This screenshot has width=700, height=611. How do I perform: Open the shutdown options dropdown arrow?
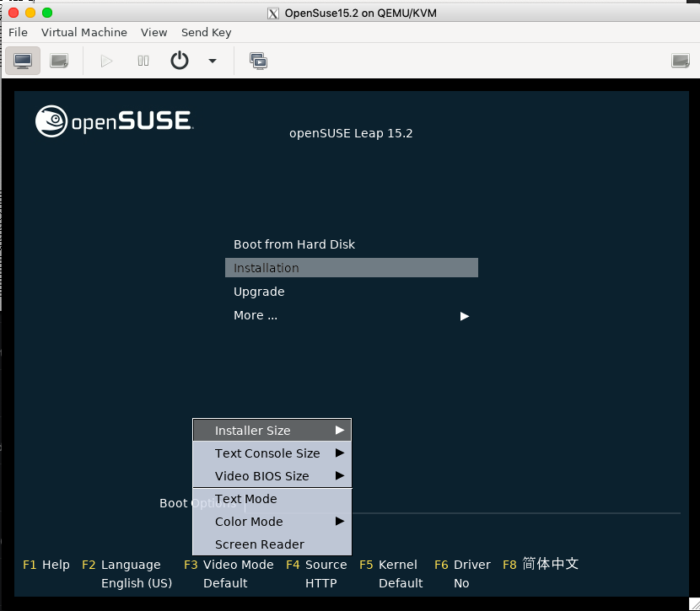click(213, 61)
